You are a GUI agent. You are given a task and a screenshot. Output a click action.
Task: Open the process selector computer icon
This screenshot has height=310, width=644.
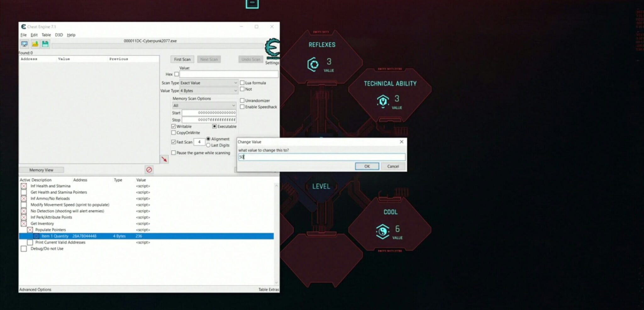pyautogui.click(x=24, y=44)
